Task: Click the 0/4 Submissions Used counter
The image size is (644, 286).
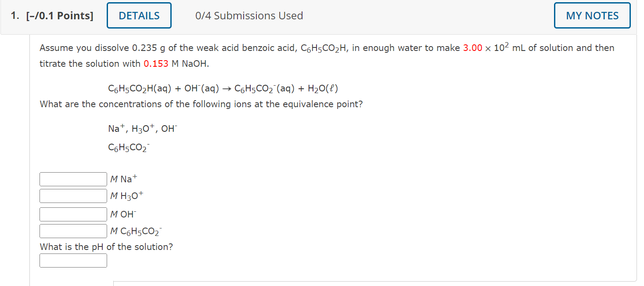Action: 248,15
